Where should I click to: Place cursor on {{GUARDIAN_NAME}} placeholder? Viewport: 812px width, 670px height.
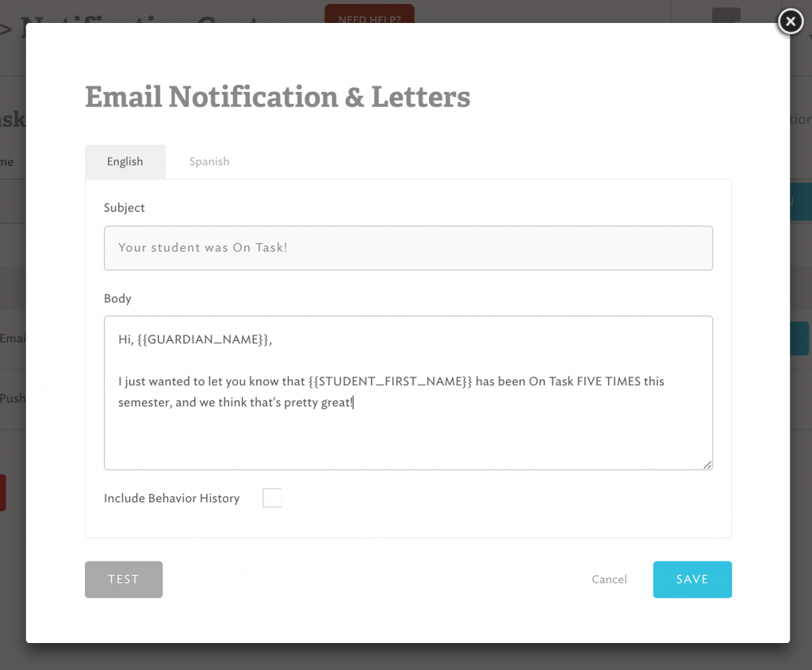tap(205, 340)
